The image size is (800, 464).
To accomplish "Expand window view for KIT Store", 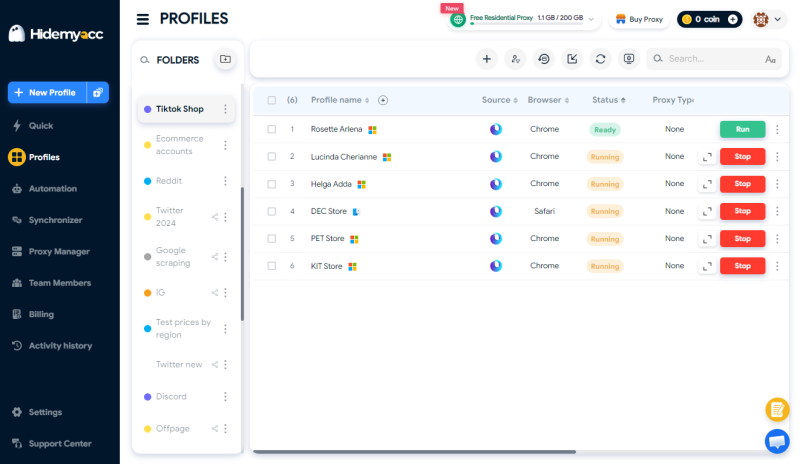I will point(707,266).
